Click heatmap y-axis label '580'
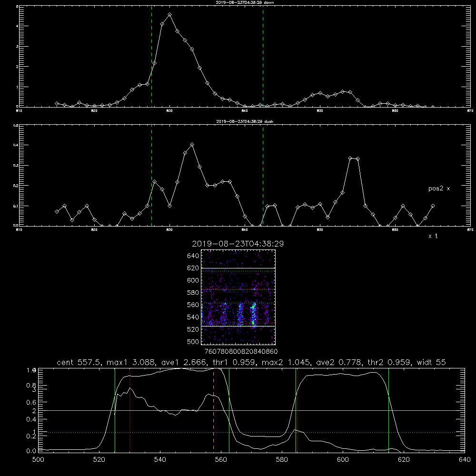This screenshot has width=476, height=476. coord(193,293)
